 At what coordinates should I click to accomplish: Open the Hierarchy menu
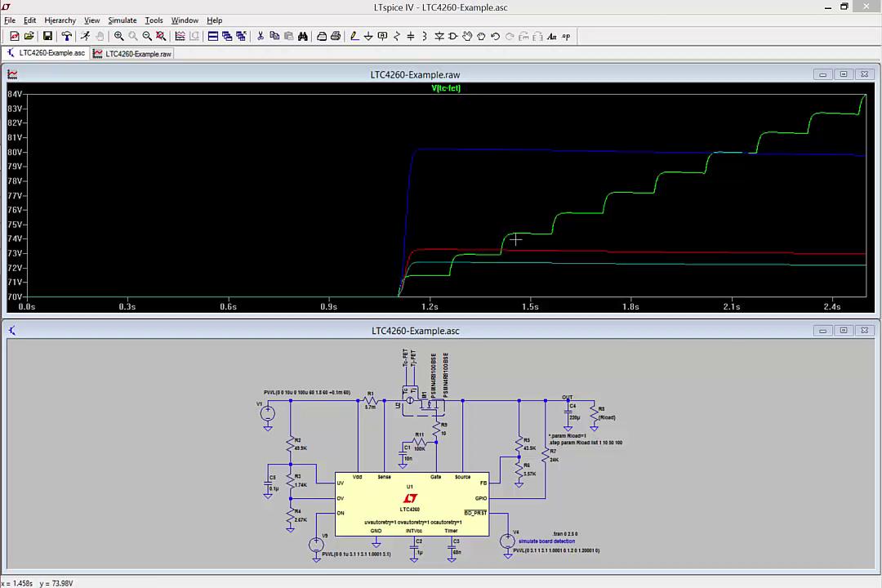(x=60, y=20)
